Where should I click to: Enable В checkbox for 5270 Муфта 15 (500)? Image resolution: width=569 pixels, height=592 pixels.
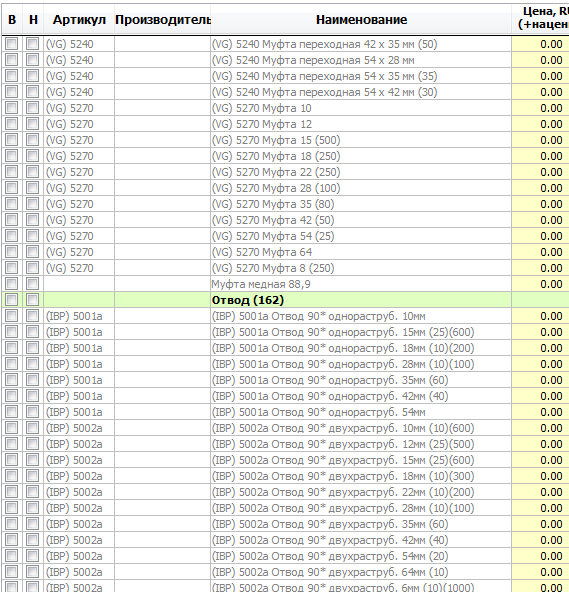point(11,140)
